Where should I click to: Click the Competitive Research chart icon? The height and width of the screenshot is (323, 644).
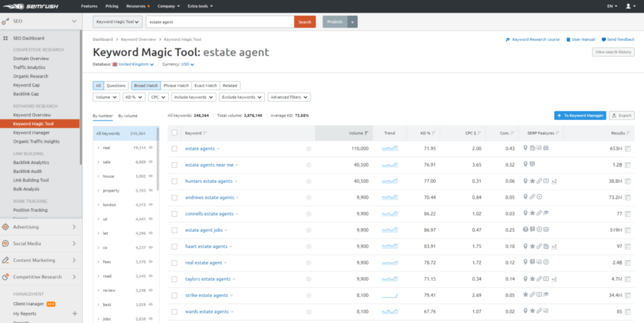click(5, 277)
